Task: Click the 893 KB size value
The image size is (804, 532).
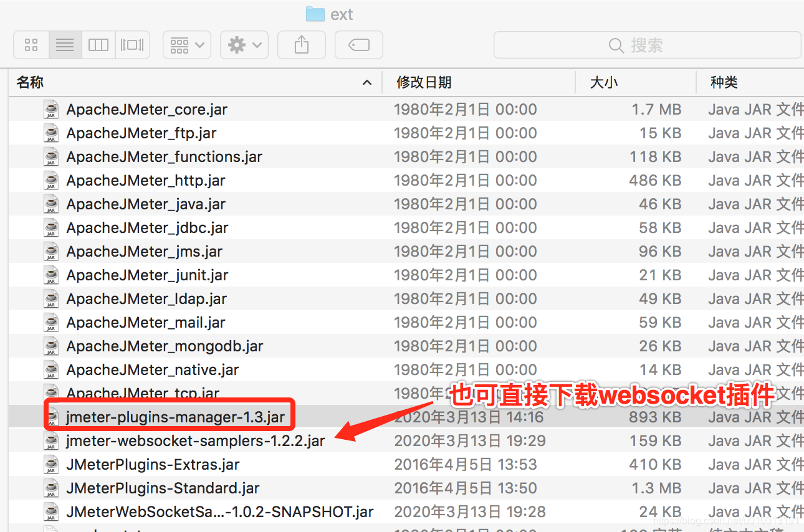Action: coord(655,417)
